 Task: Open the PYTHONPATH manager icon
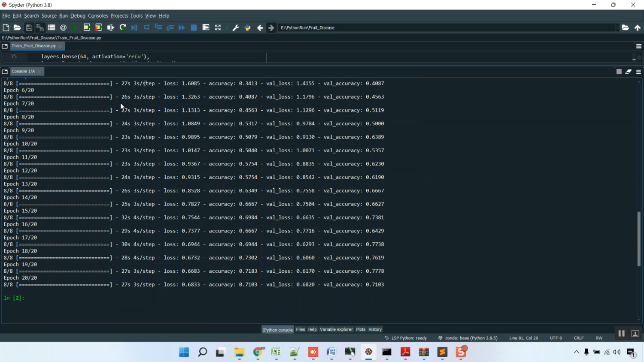pos(248,28)
